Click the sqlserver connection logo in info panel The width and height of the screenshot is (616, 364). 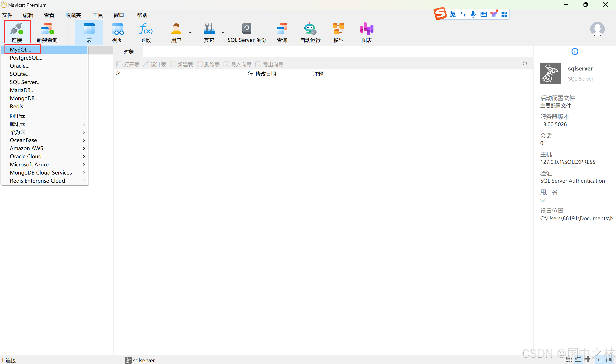pyautogui.click(x=551, y=73)
